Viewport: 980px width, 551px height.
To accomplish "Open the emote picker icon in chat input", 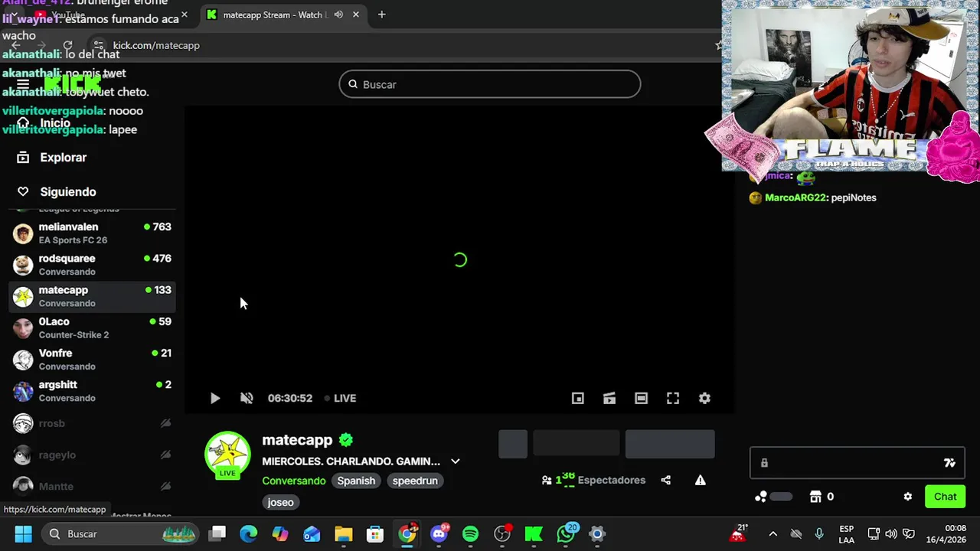I will (x=949, y=463).
